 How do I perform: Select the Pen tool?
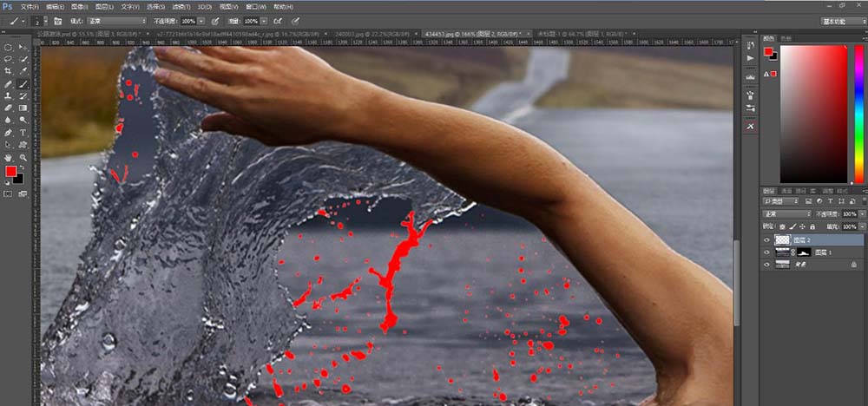tap(9, 133)
